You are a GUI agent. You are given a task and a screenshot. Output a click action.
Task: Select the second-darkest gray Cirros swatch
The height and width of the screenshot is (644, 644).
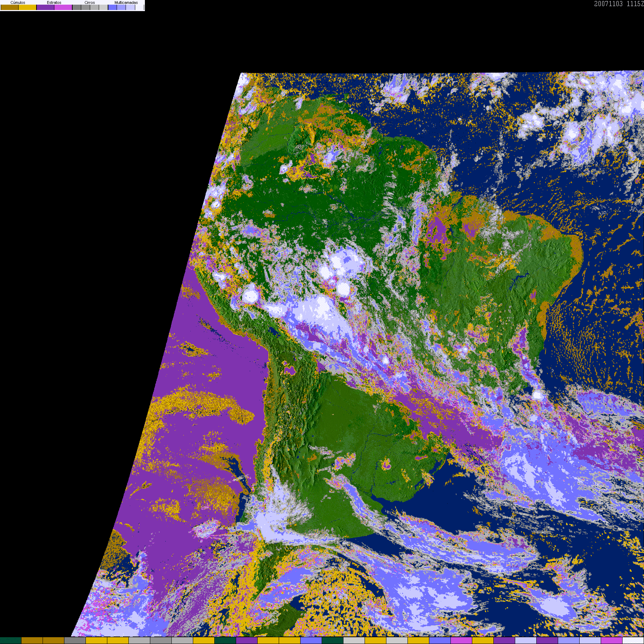86,7
